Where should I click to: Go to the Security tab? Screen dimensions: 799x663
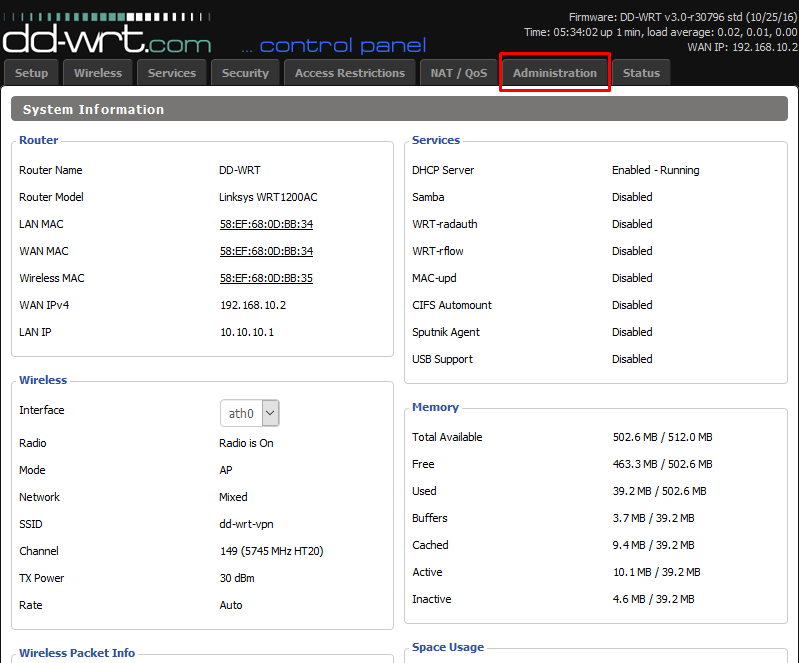point(245,73)
